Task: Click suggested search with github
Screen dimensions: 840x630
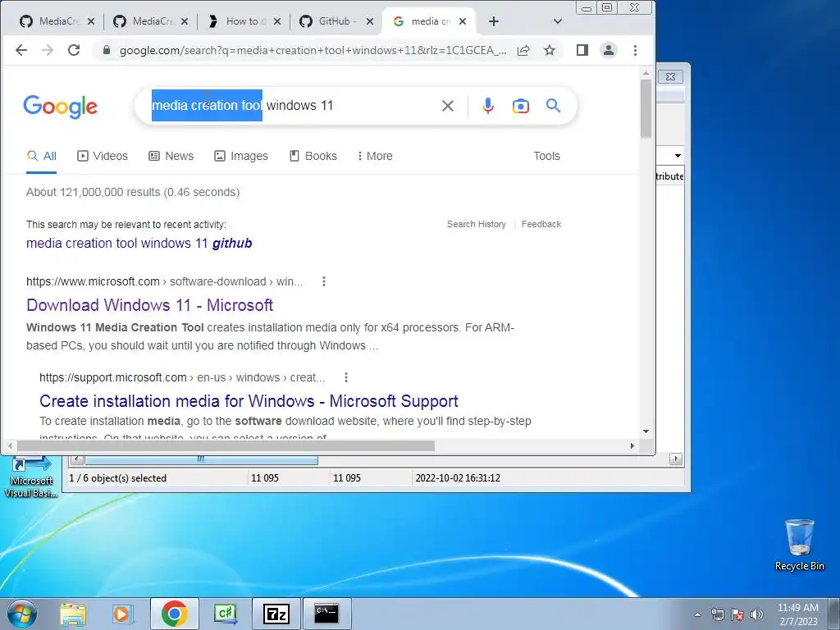Action: click(x=139, y=243)
